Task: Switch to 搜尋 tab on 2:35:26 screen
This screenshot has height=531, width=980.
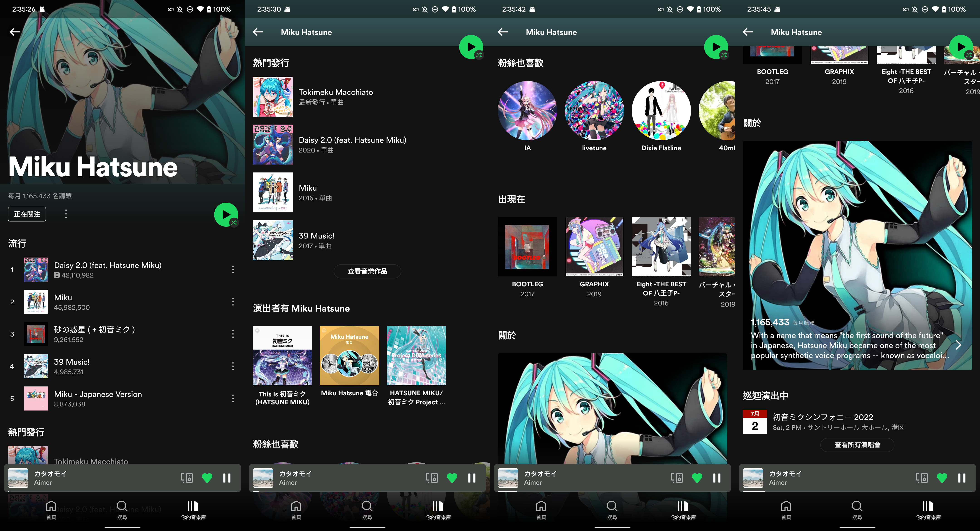Action: point(122,510)
